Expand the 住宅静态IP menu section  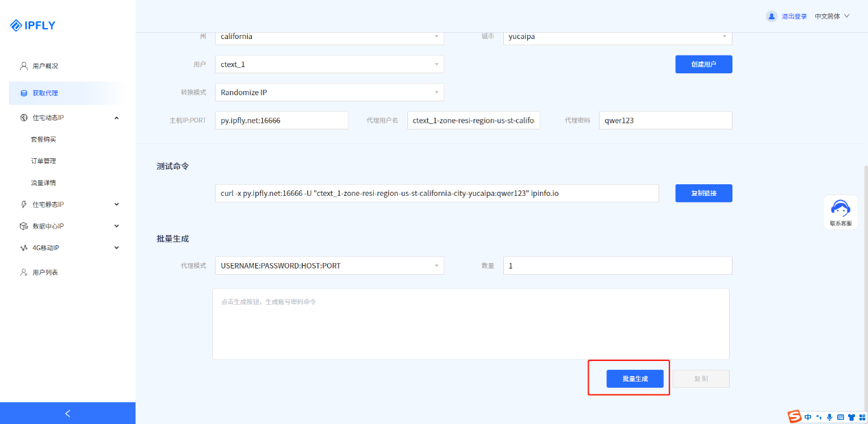pos(116,204)
